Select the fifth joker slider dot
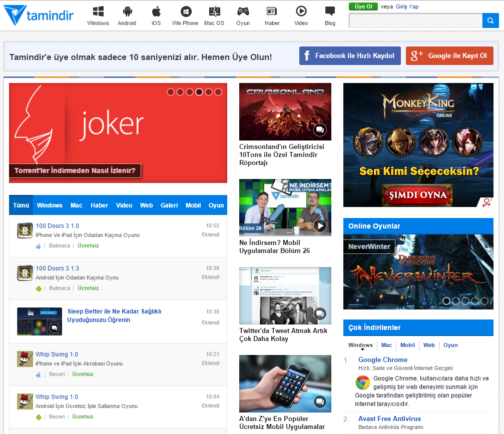 [209, 92]
